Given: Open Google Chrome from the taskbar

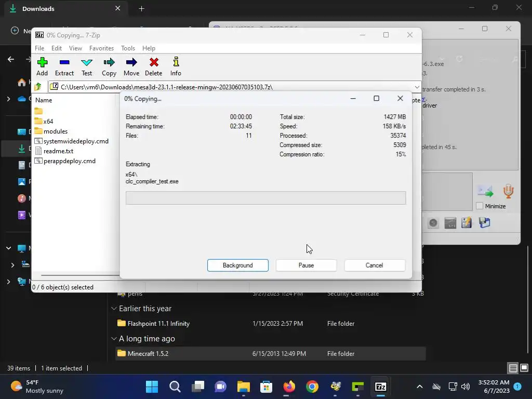Looking at the screenshot, I should (x=312, y=387).
